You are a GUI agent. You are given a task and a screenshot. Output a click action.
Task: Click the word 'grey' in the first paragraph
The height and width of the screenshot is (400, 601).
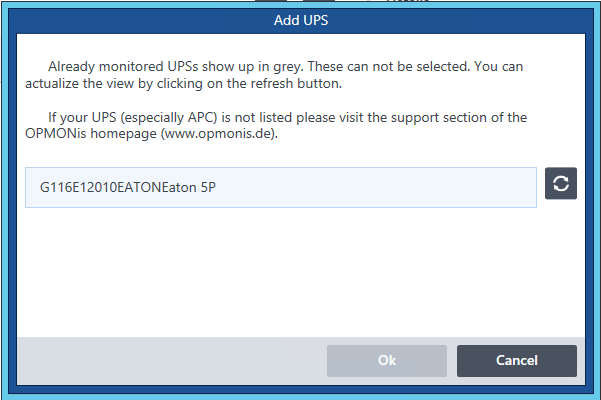pos(287,67)
